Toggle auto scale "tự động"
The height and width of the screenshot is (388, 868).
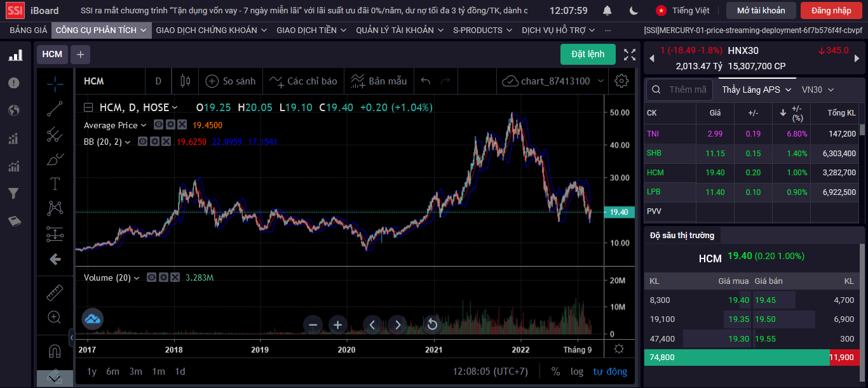click(x=610, y=371)
